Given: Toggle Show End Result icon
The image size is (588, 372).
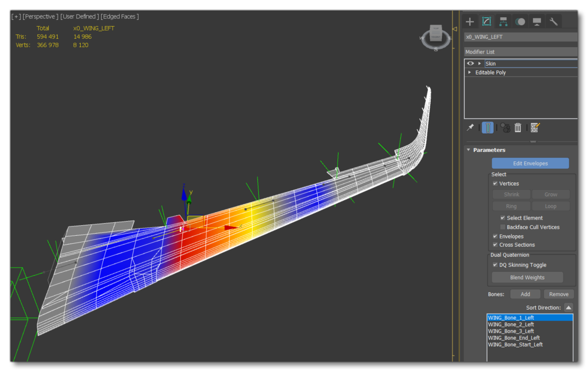Looking at the screenshot, I should [487, 128].
